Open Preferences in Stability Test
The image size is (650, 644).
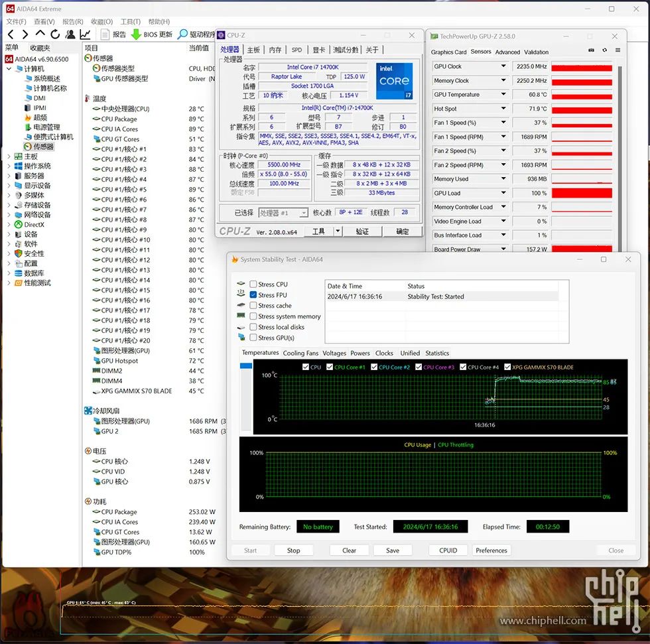click(x=491, y=550)
